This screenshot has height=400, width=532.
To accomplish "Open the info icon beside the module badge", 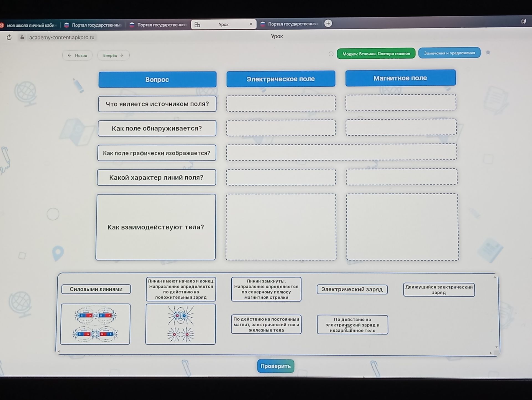I will pos(331,54).
